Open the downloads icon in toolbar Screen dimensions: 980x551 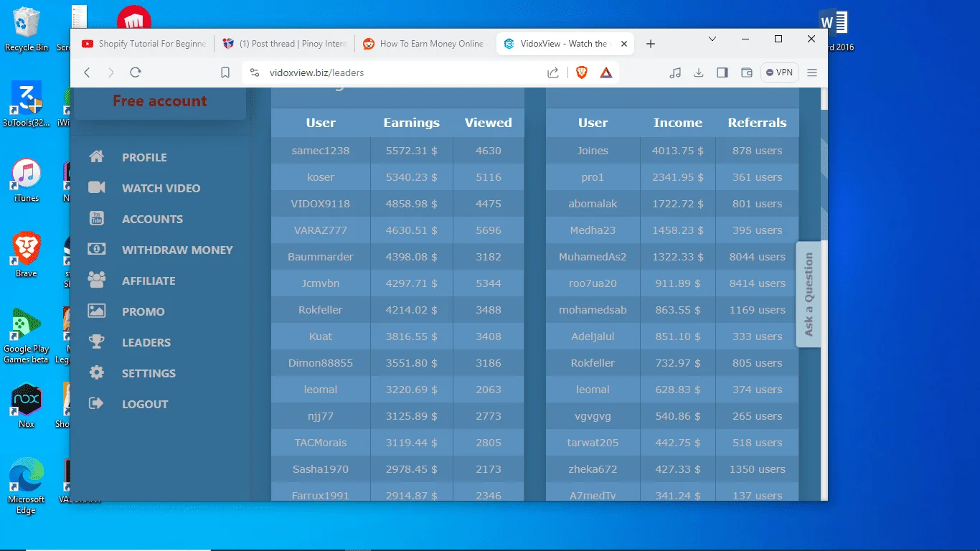coord(699,72)
